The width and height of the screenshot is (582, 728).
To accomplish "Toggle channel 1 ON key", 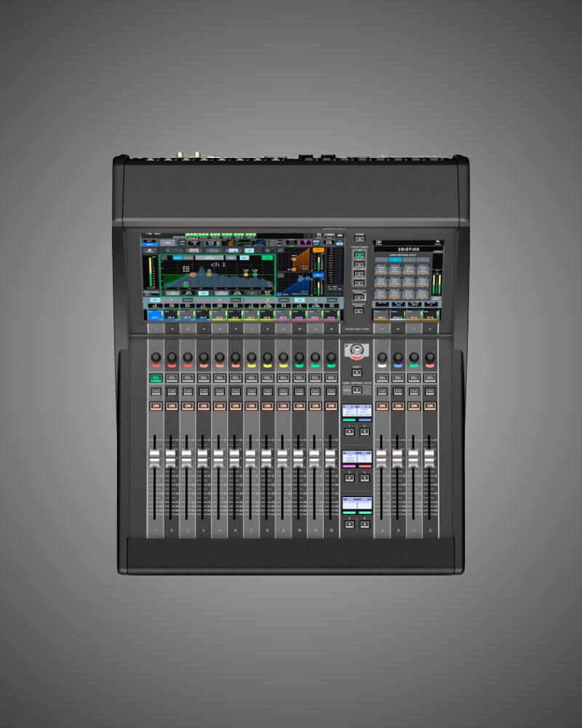I will tap(156, 405).
